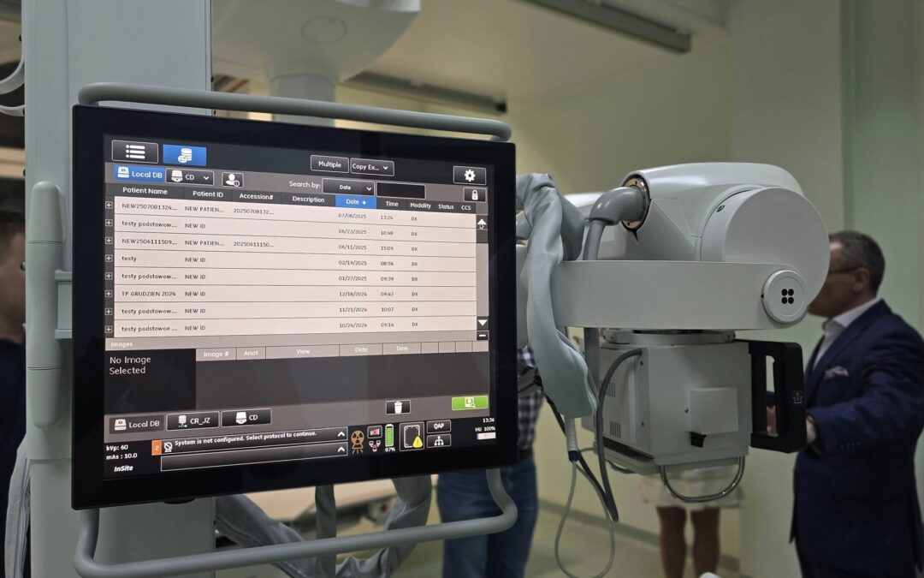
Task: Open the CD source dropdown at top
Action: click(190, 176)
